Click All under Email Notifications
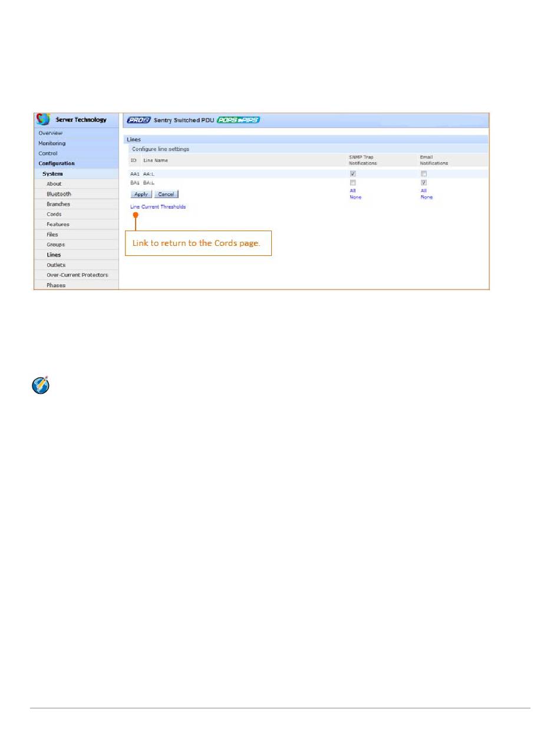This screenshot has height=736, width=560. point(423,190)
